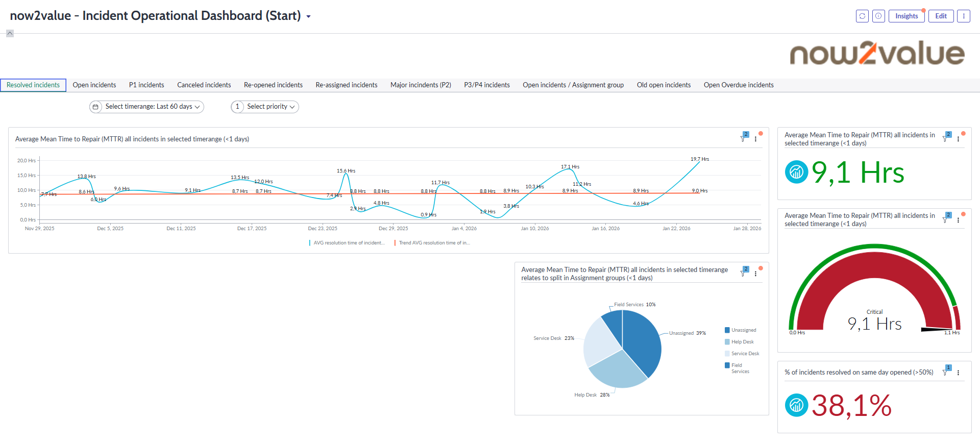980x444 pixels.
Task: Switch to the Canceled incidents tab
Action: point(204,85)
